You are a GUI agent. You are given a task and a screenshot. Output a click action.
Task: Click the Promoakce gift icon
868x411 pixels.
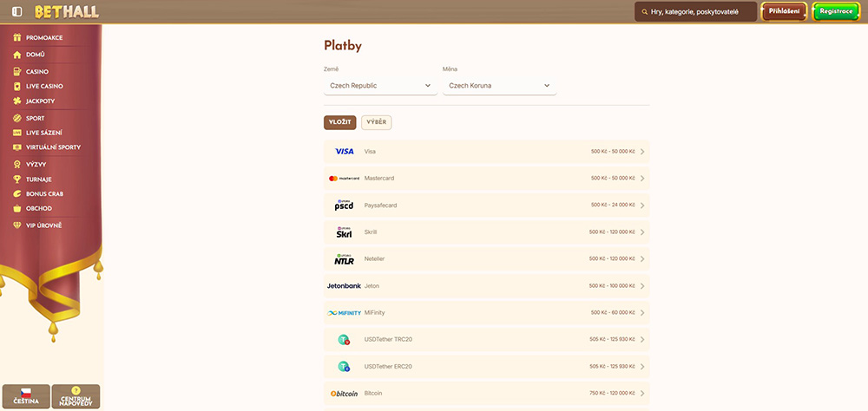(16, 38)
